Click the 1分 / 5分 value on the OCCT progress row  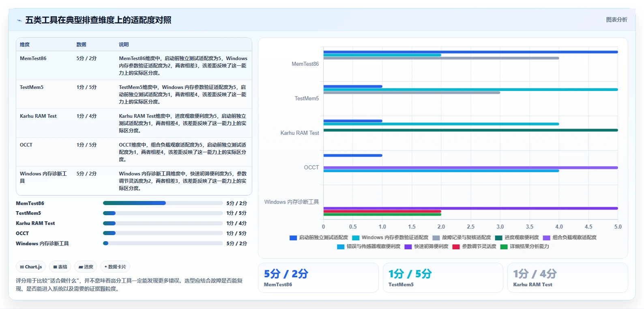[x=236, y=233]
